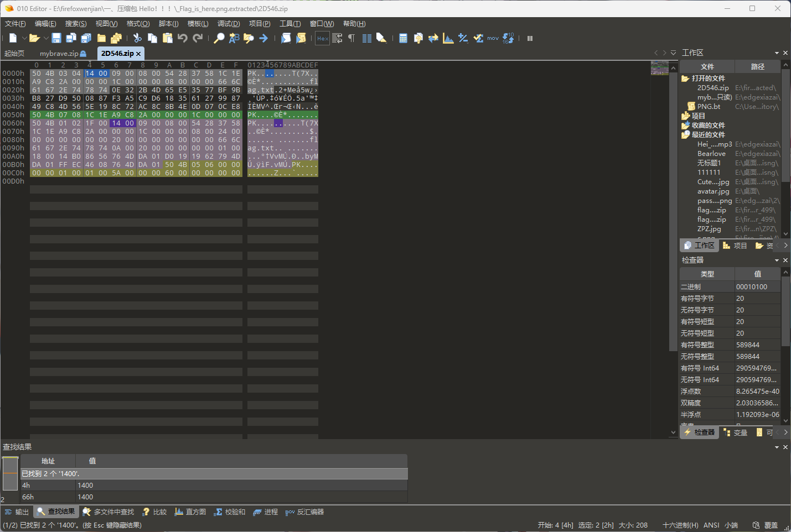Image resolution: width=791 pixels, height=532 pixels.
Task: Toggle Hex edit mode button
Action: click(323, 38)
